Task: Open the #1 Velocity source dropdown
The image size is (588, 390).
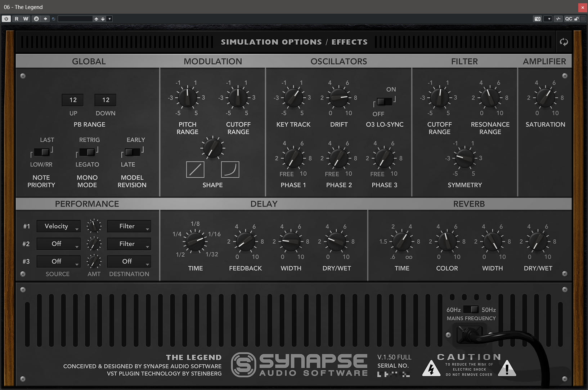Action: click(x=58, y=226)
